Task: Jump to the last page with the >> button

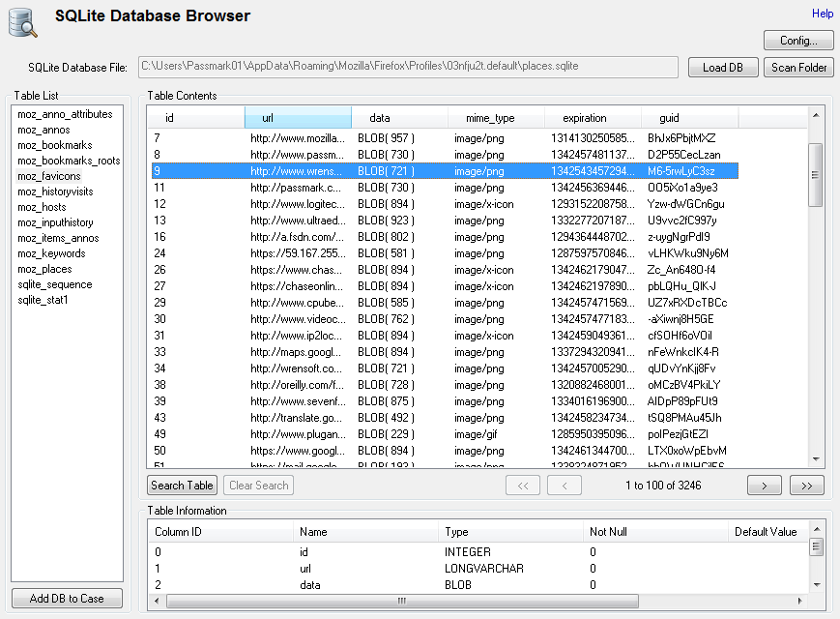Action: tap(806, 485)
